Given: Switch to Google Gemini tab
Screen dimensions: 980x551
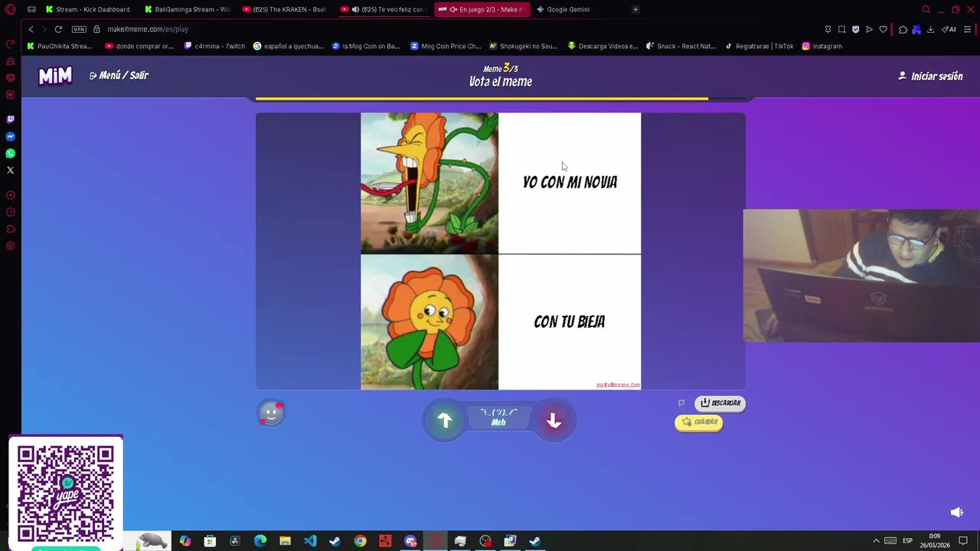Looking at the screenshot, I should point(563,9).
